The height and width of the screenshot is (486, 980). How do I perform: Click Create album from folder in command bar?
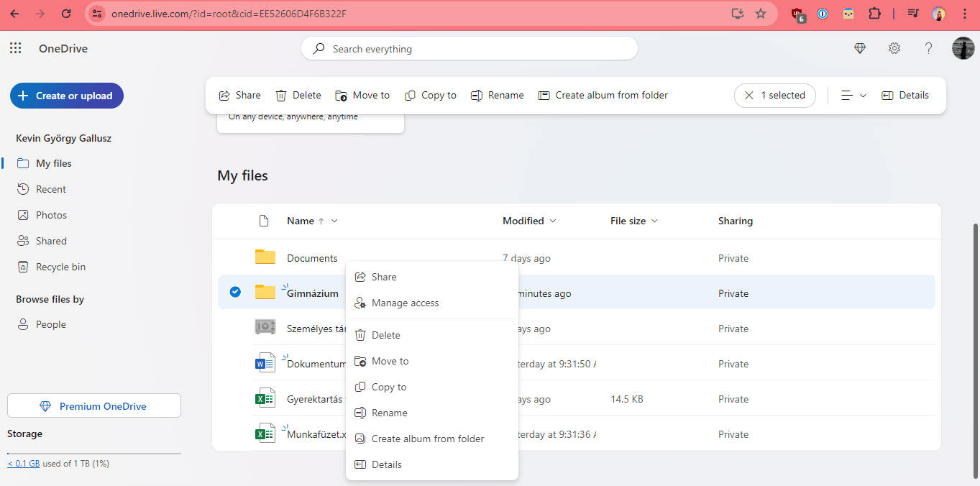click(x=603, y=95)
